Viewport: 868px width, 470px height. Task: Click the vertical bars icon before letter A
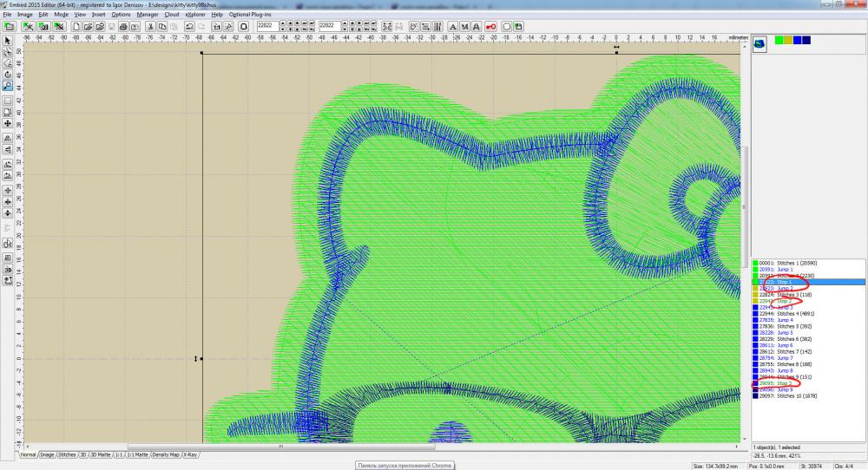[x=437, y=27]
